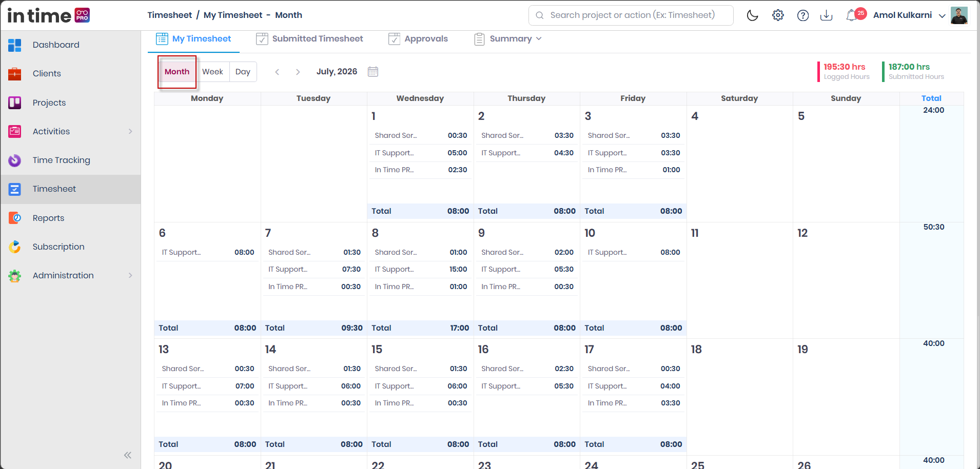
Task: Select Month view button
Action: coord(177,72)
